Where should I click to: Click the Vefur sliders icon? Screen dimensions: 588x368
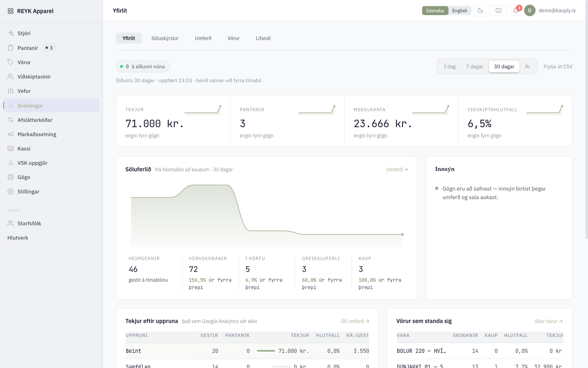tap(11, 91)
